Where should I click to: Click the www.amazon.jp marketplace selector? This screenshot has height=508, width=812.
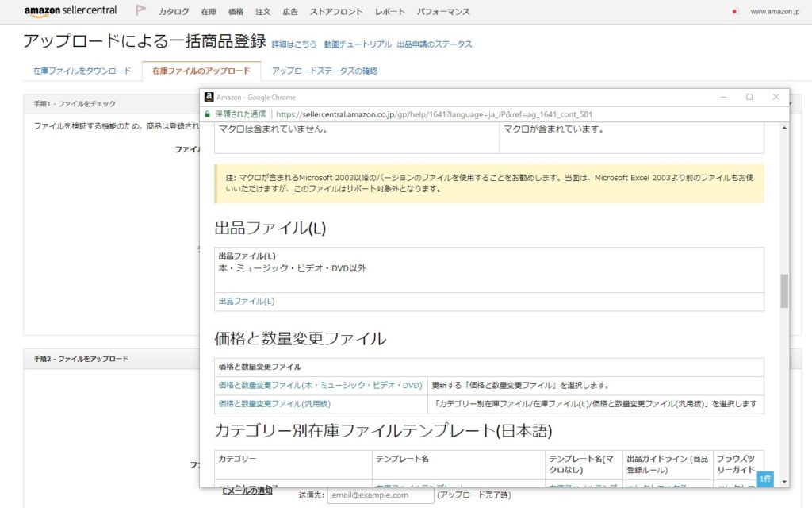tap(775, 11)
